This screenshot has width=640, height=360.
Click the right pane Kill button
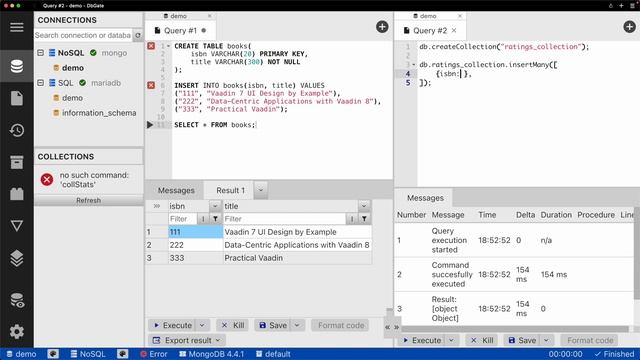point(482,340)
